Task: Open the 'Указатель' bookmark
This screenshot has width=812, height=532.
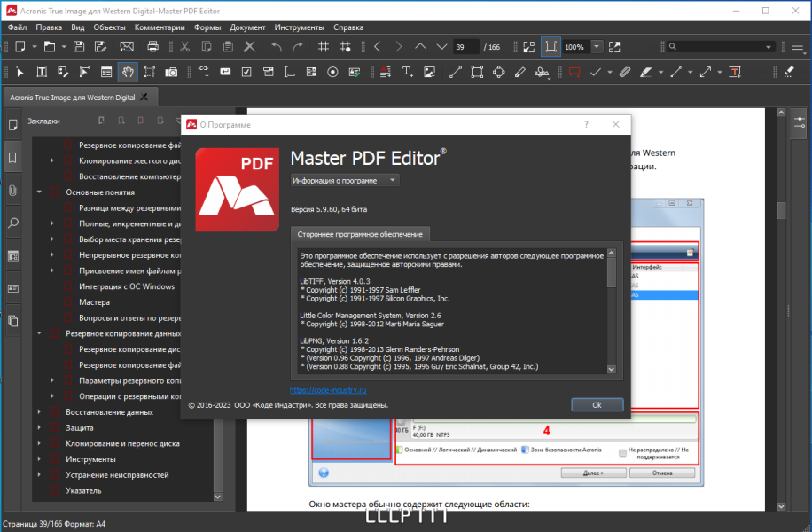Action: (x=83, y=490)
